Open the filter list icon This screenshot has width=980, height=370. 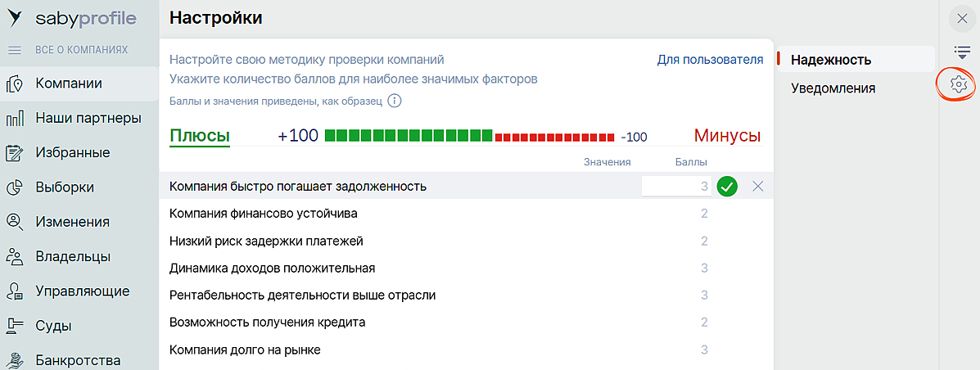click(961, 52)
